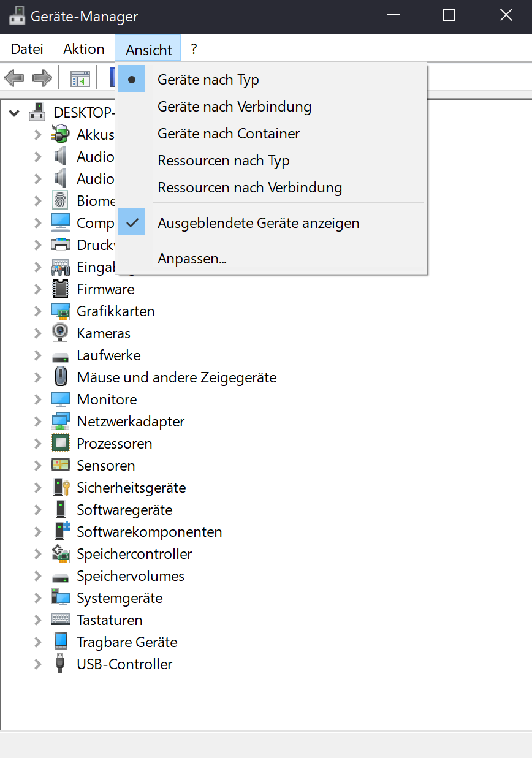The image size is (532, 758).
Task: Click the USB-Controller plug icon
Action: point(60,664)
